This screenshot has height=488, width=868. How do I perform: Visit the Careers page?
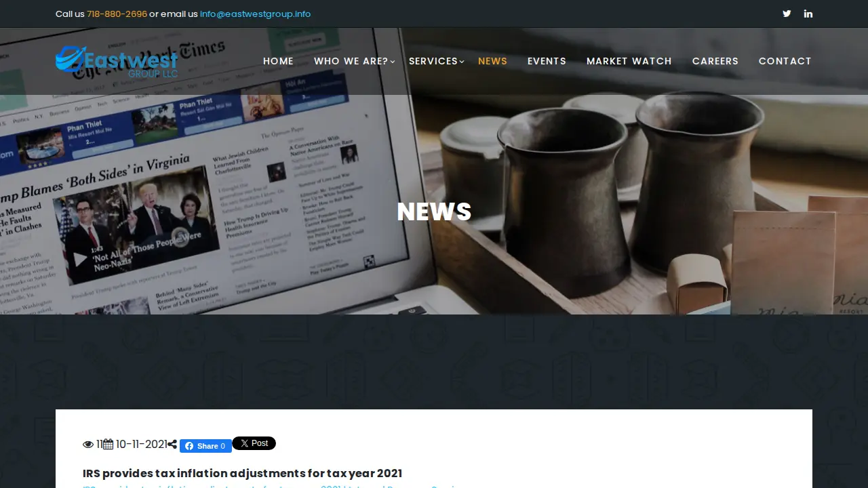click(715, 61)
